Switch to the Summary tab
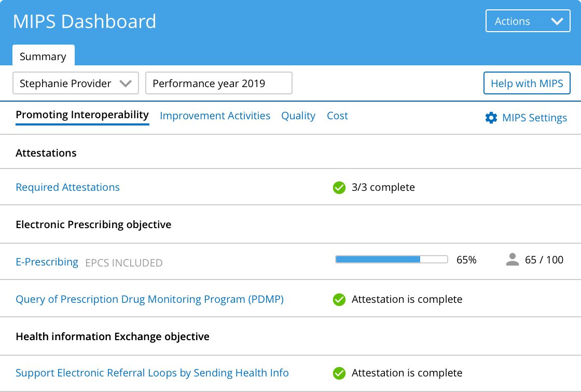581x392 pixels. point(43,57)
